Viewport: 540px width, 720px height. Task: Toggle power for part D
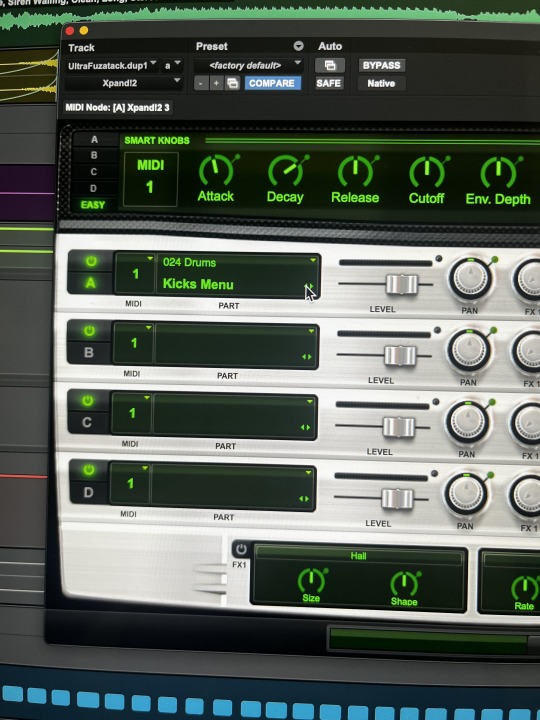pos(88,470)
